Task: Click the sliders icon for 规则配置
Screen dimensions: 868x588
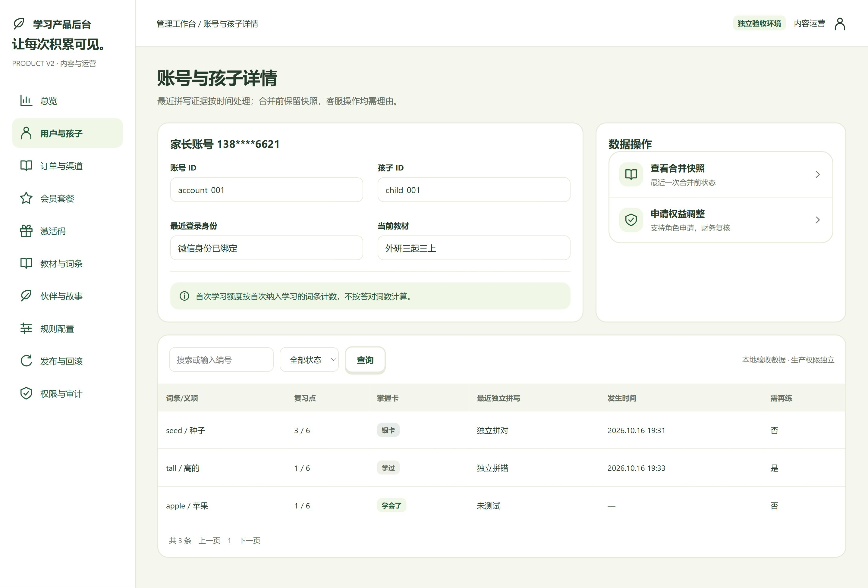Action: click(x=26, y=329)
